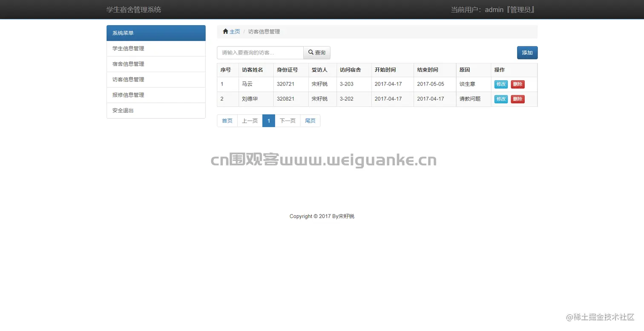Image resolution: width=644 pixels, height=331 pixels.
Task: Click 删除 for visitor 马云
Action: tap(517, 84)
